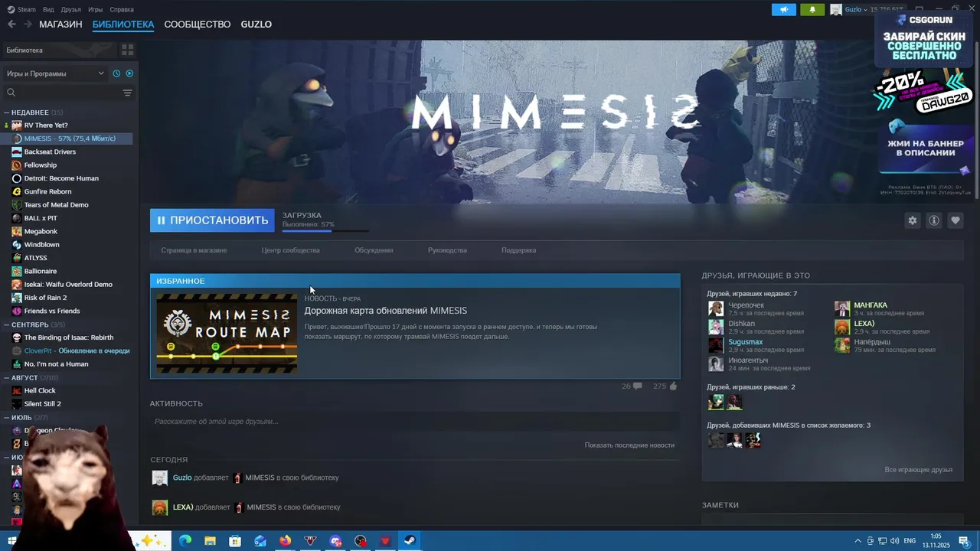980x551 pixels.
Task: Open Microsoft Edge from the taskbar
Action: coord(185,541)
